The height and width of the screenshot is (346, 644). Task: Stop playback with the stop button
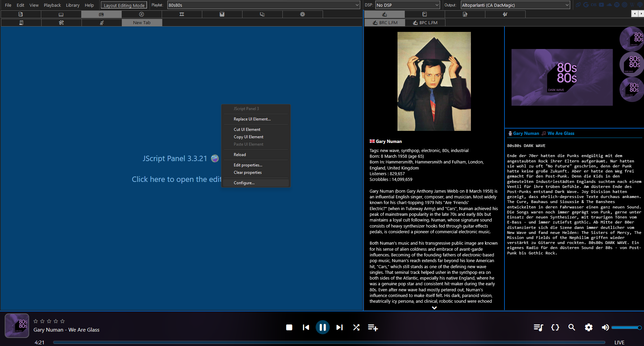(x=289, y=327)
